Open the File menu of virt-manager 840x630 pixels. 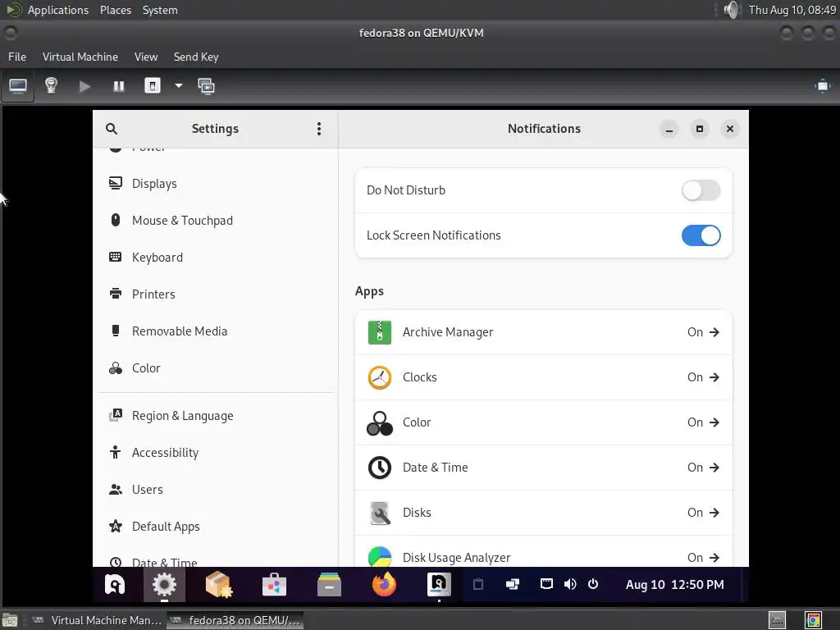pyautogui.click(x=17, y=57)
